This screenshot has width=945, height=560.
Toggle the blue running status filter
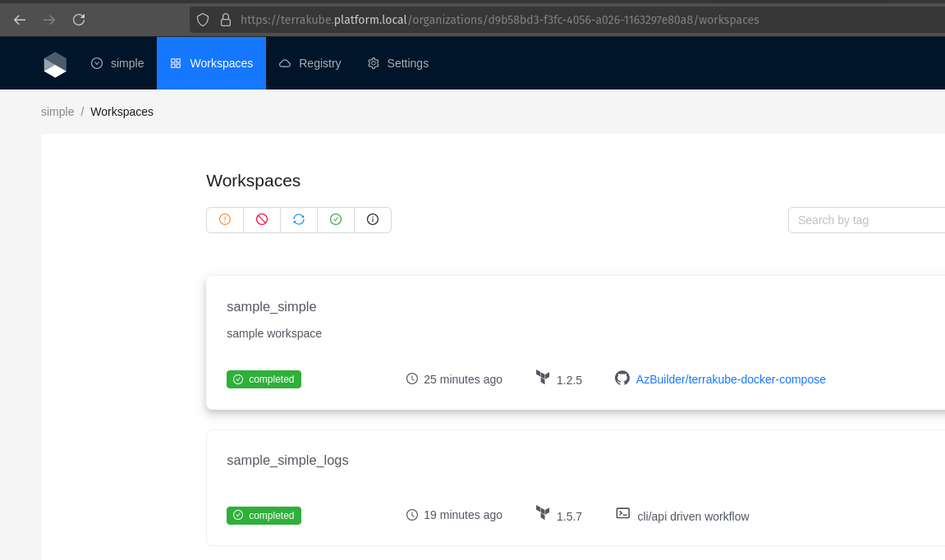coord(299,220)
